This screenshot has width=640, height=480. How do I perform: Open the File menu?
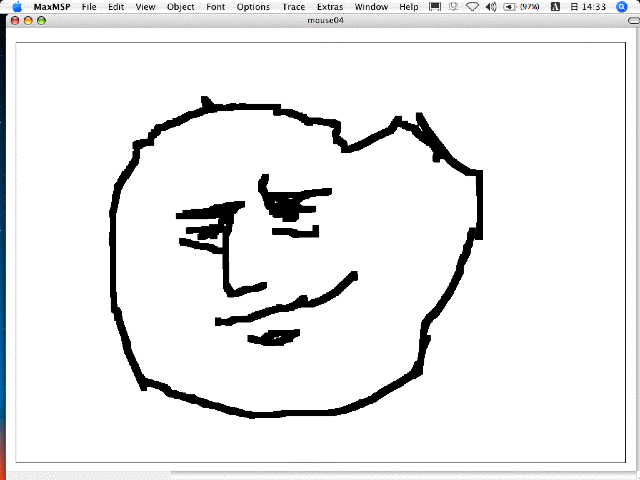[89, 7]
